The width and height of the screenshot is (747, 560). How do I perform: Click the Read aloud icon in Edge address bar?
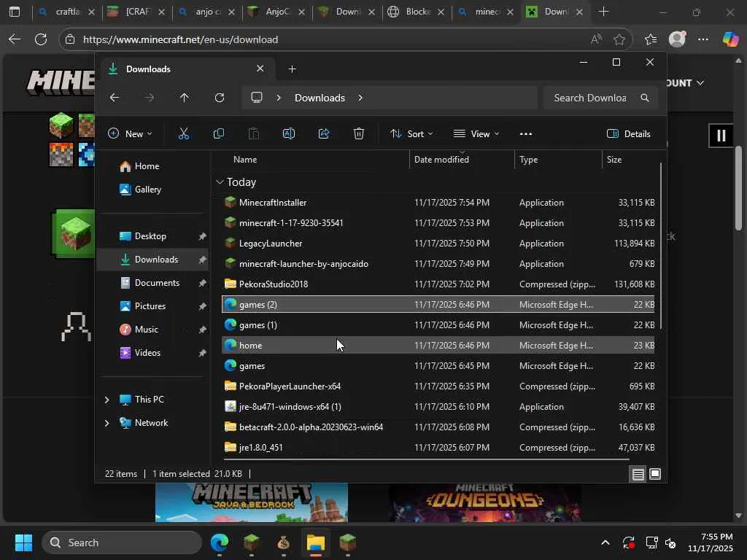tap(596, 39)
